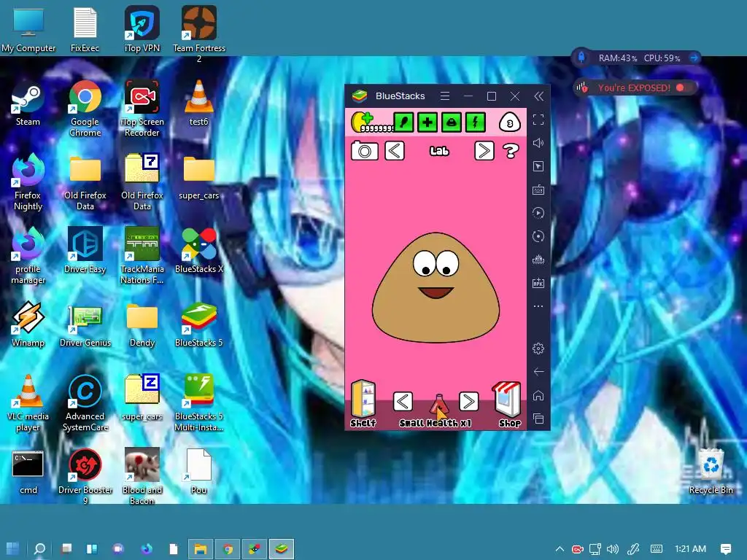Open the Shop
Screen dimensions: 747x560
tap(508, 404)
